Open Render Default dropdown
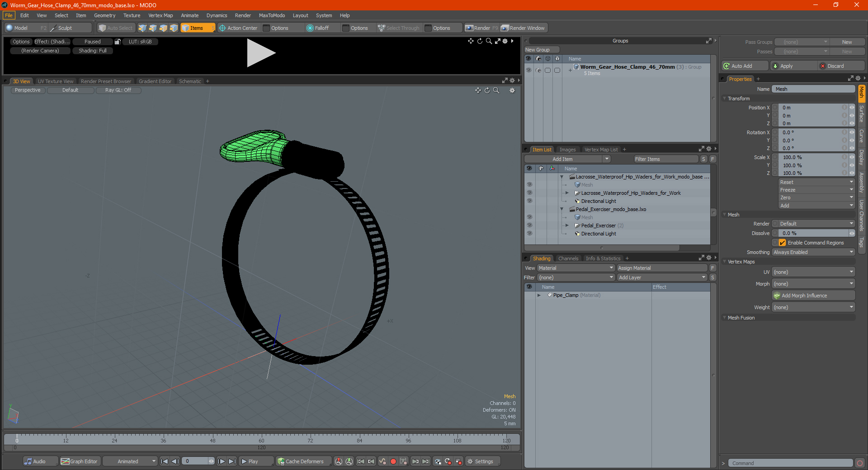The height and width of the screenshot is (470, 868). pos(813,224)
